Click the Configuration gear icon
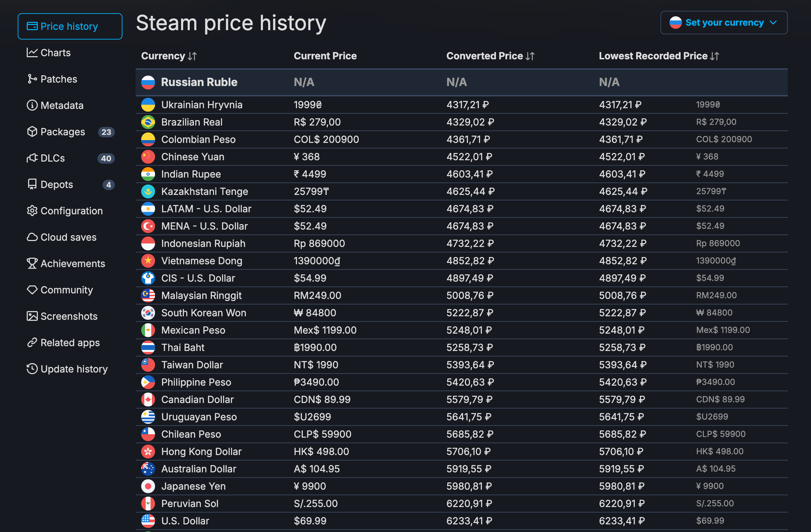Viewport: 811px width, 532px height. tap(32, 211)
